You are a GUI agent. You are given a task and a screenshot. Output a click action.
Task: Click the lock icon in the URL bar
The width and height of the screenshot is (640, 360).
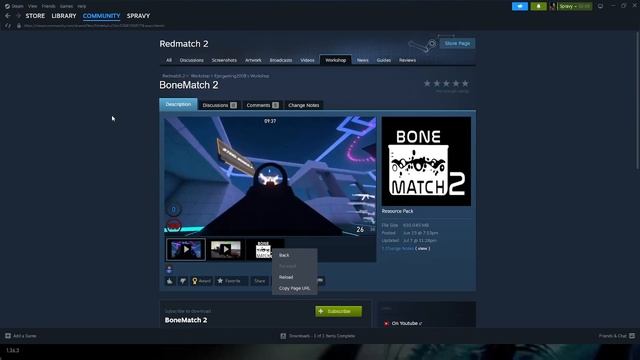(19, 26)
